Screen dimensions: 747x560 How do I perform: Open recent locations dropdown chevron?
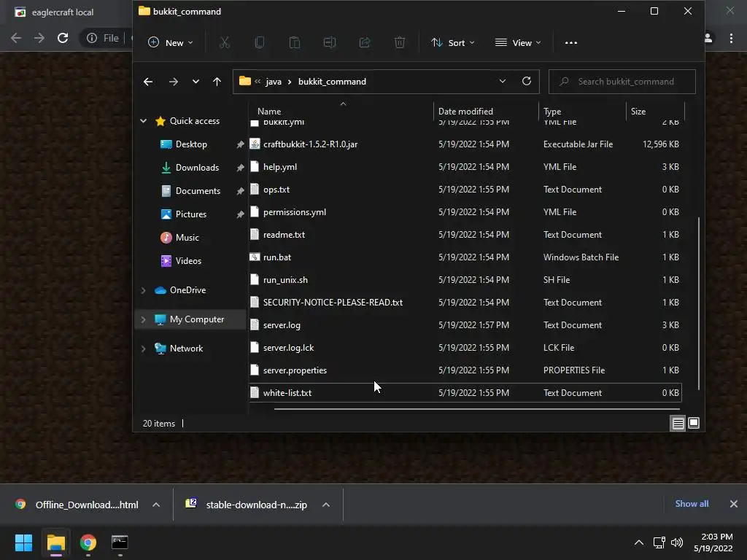click(196, 82)
